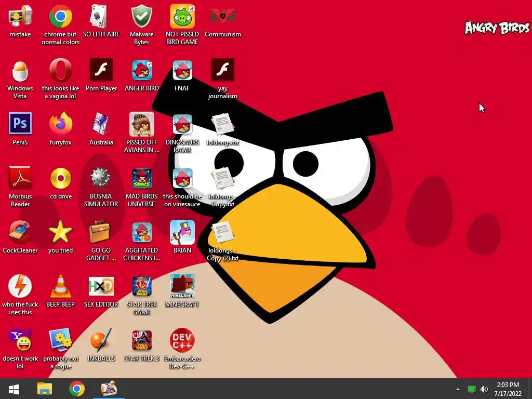Click the 'who the fuck uses this' icon
532x399 pixels.
[20, 286]
